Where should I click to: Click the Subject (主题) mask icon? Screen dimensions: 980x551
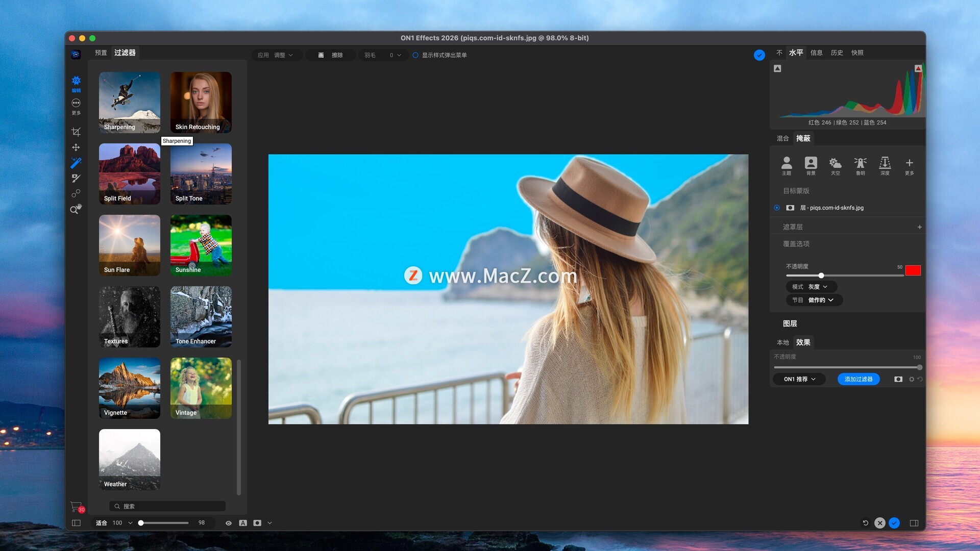787,165
